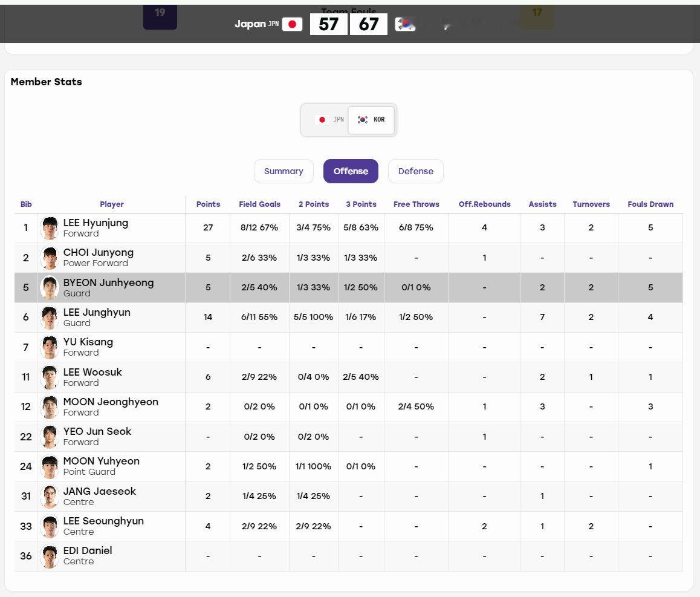This screenshot has height=597, width=700.
Task: Open BYEON Junhyeong player name link
Action: pyautogui.click(x=108, y=282)
